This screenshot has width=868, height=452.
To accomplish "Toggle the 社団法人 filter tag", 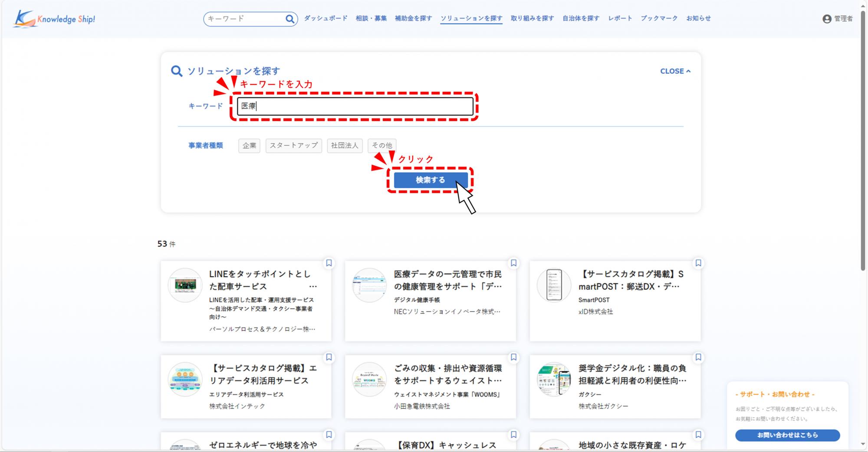I will pyautogui.click(x=345, y=146).
